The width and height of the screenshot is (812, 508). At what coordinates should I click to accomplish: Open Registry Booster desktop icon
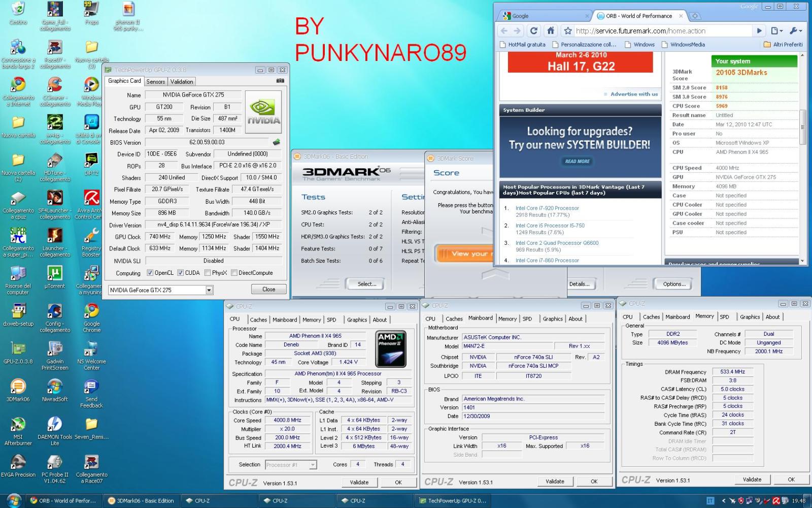(91, 242)
